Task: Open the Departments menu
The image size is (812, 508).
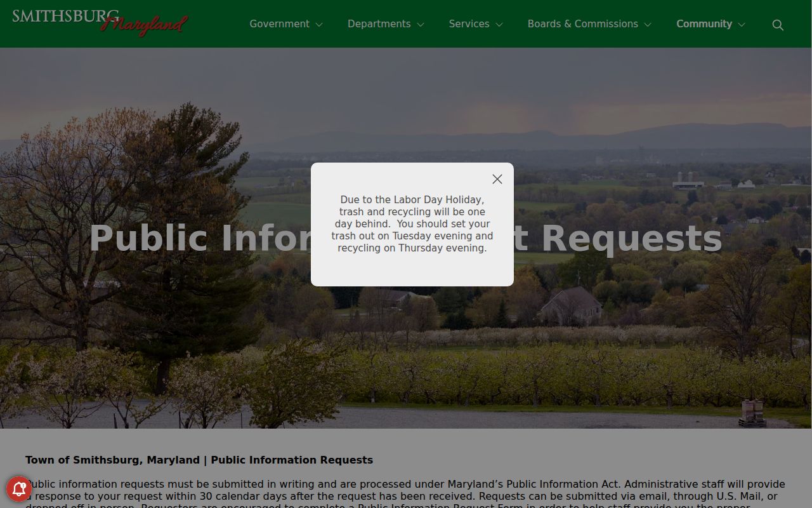Action: tap(379, 24)
